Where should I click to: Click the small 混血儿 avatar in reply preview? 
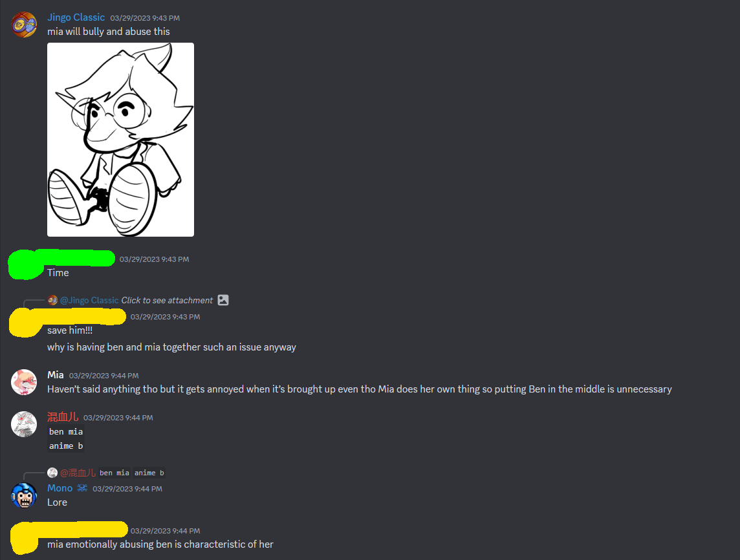point(52,472)
